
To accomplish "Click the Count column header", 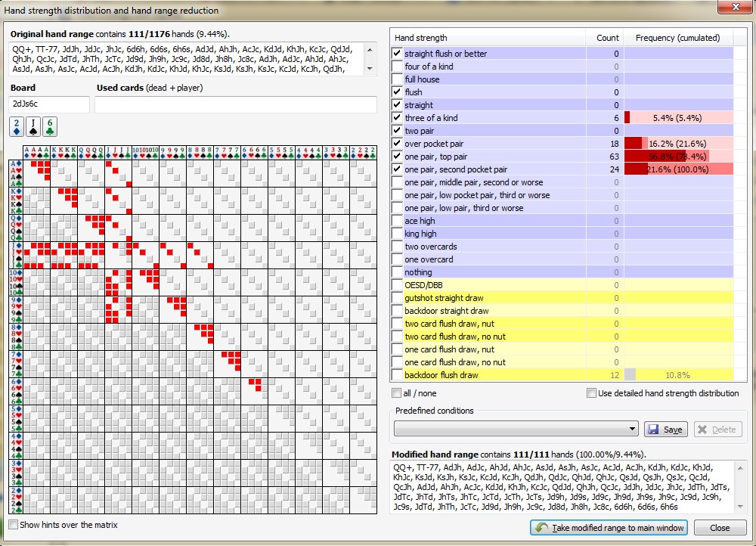I will (604, 38).
